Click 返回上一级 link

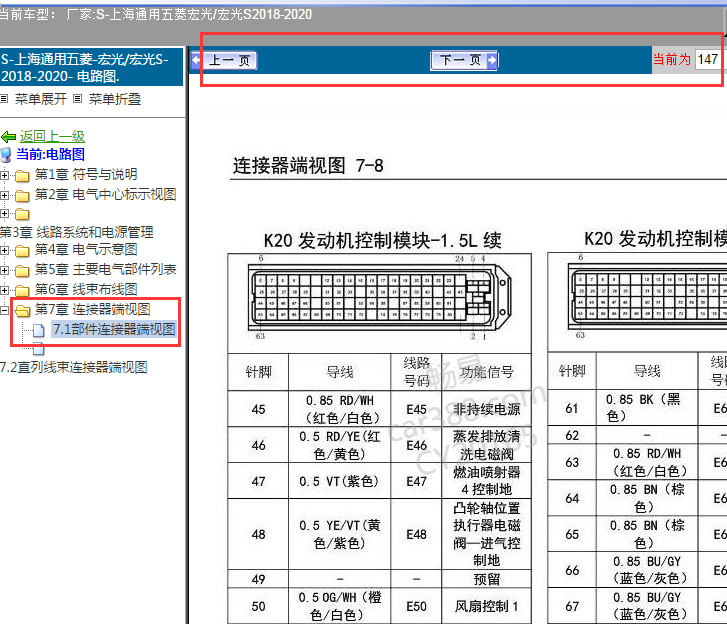pyautogui.click(x=52, y=136)
